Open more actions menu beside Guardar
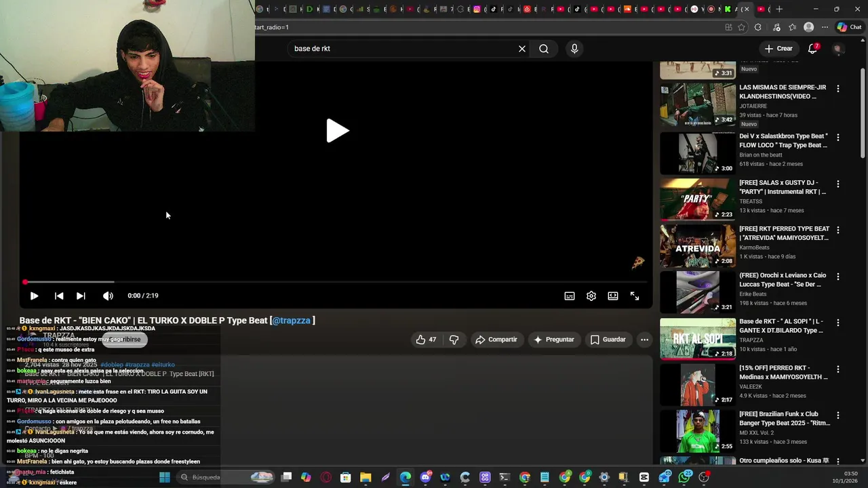The image size is (868, 488). (644, 340)
